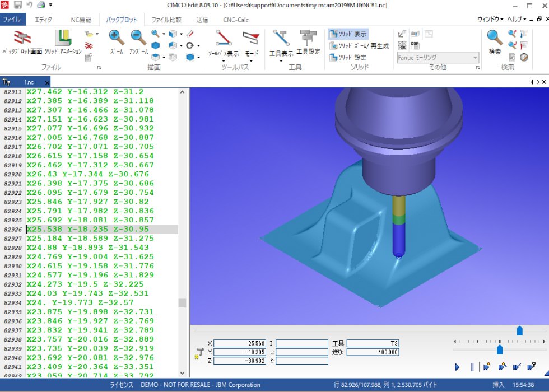Image resolution: width=549 pixels, height=392 pixels.
Task: Open ソリッド設定 solid settings
Action: [348, 58]
